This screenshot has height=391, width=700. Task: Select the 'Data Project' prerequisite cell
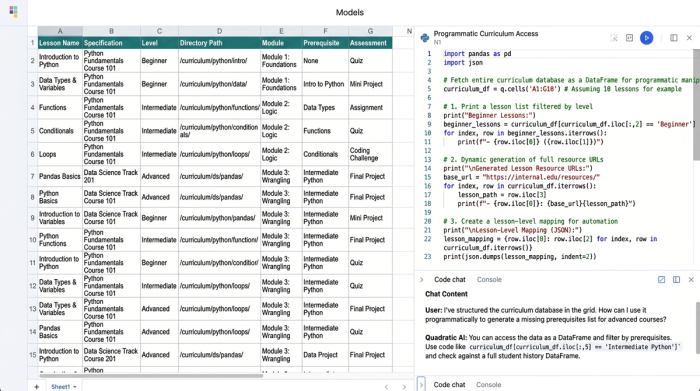point(325,355)
